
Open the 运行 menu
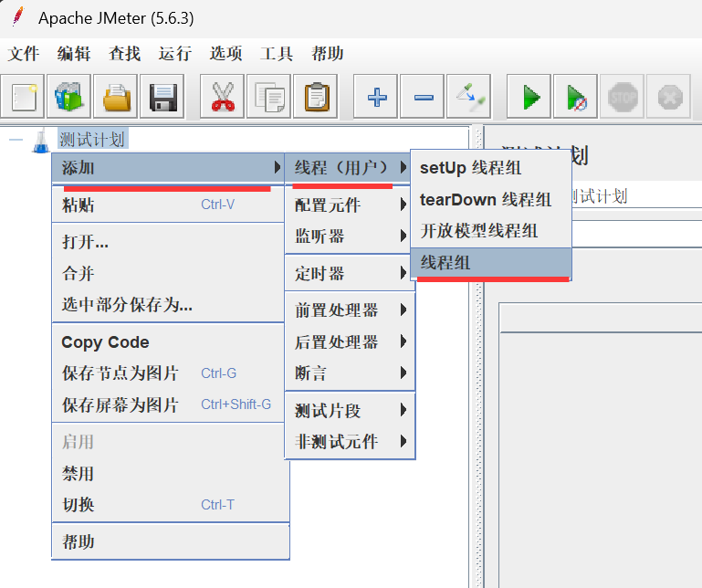point(175,54)
